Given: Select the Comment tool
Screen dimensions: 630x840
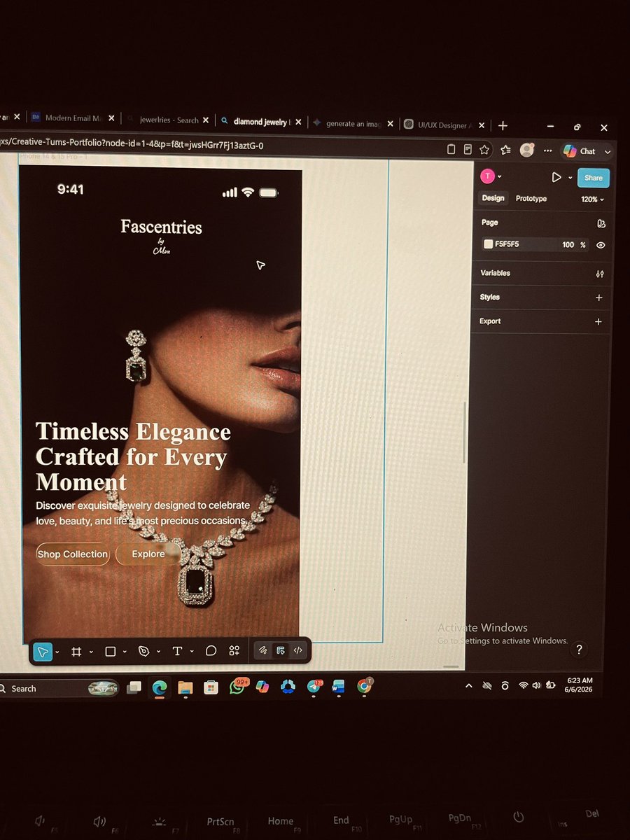Looking at the screenshot, I should pyautogui.click(x=211, y=651).
